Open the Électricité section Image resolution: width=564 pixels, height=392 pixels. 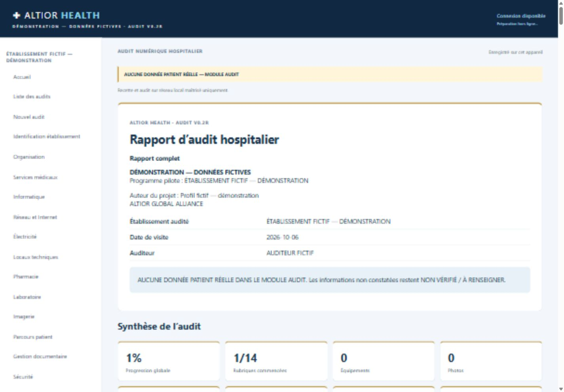click(x=25, y=237)
